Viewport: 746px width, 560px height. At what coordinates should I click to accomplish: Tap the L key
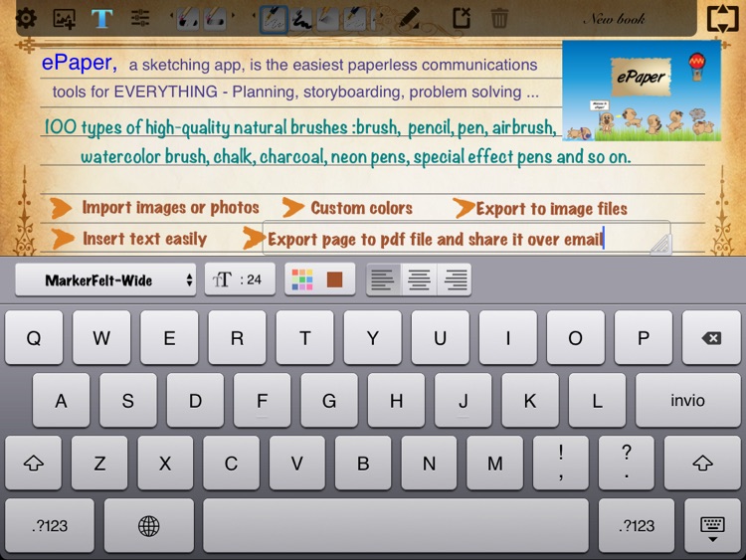coord(598,400)
